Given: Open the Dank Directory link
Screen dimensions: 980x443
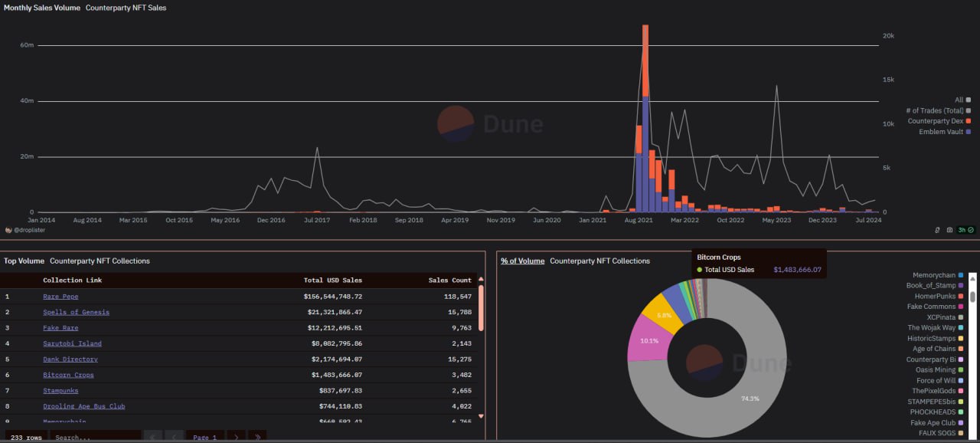Looking at the screenshot, I should pos(70,359).
